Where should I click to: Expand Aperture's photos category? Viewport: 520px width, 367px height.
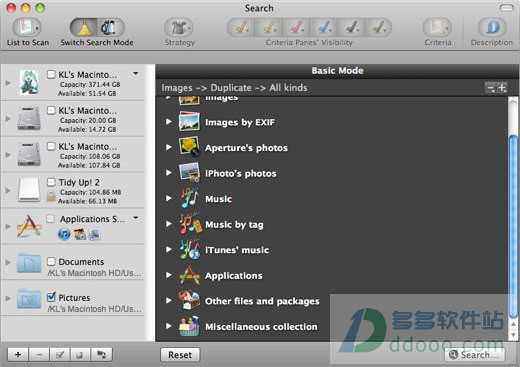pyautogui.click(x=169, y=147)
